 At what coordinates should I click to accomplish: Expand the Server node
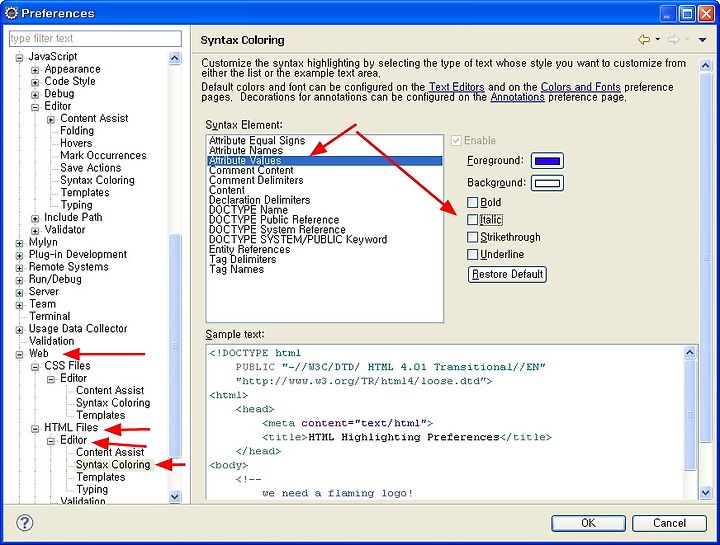click(x=19, y=293)
